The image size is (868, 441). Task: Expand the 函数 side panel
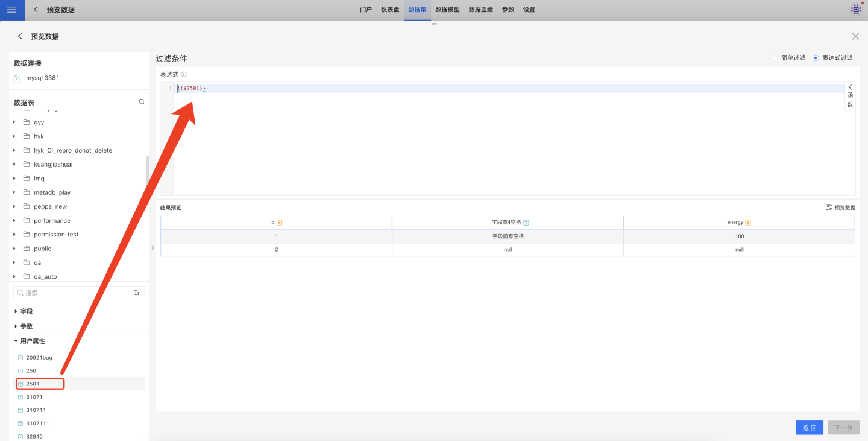click(x=850, y=97)
